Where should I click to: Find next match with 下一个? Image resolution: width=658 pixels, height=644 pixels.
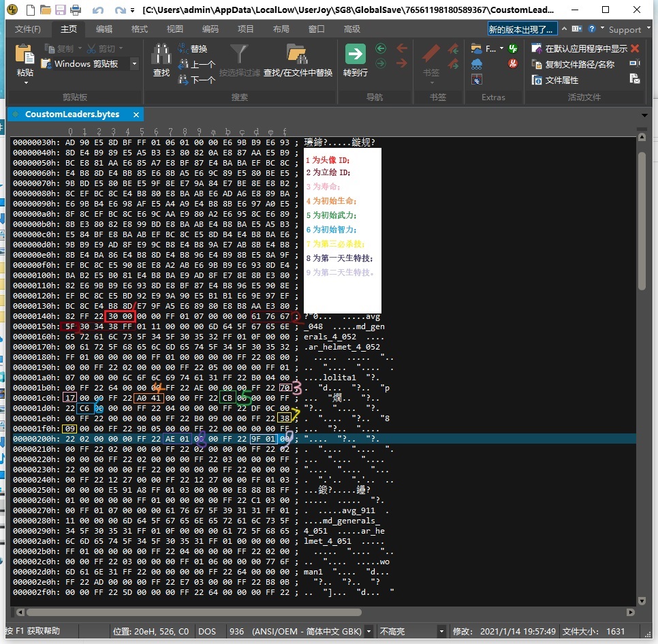click(x=196, y=79)
